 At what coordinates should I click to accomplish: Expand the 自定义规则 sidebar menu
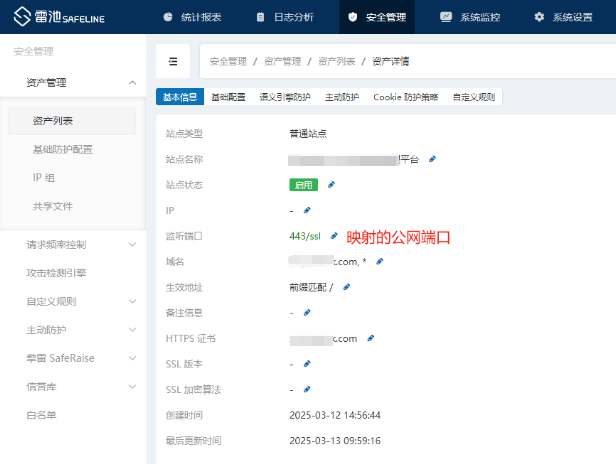tap(133, 301)
